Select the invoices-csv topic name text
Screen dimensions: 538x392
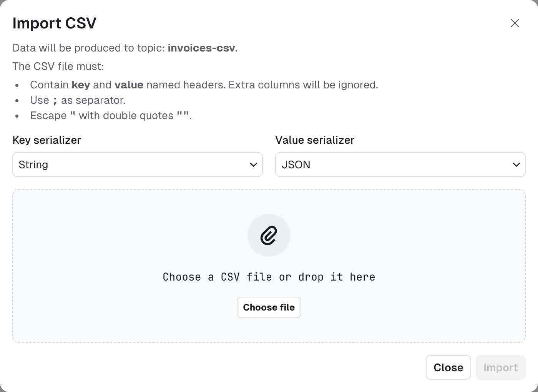201,48
